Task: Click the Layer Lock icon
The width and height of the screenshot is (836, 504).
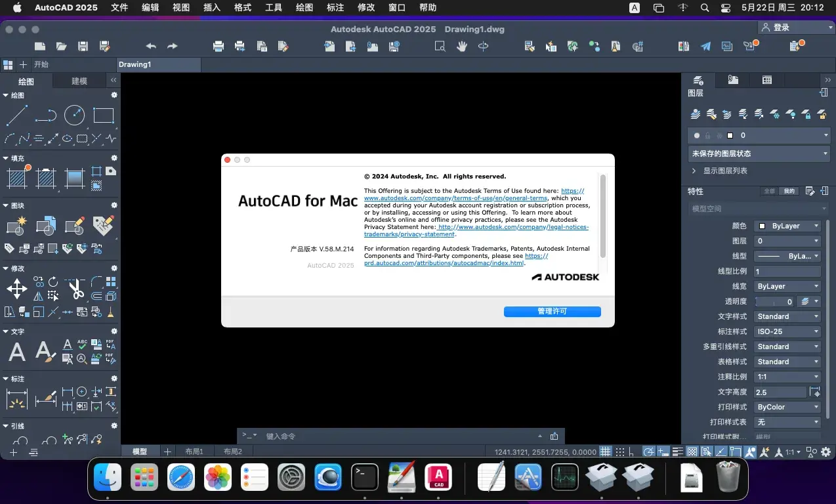Action: [806, 114]
